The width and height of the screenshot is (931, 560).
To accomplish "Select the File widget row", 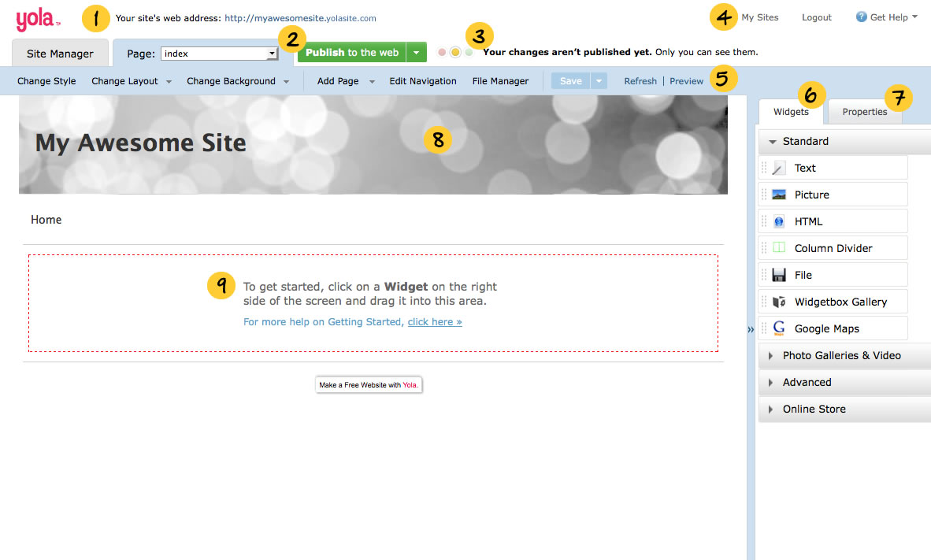I will point(833,275).
